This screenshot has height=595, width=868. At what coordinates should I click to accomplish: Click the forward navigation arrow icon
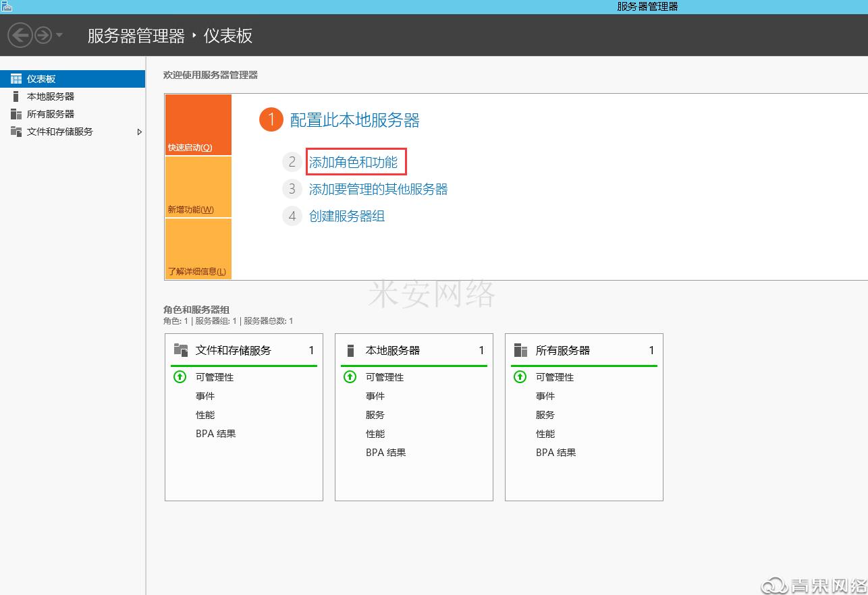[43, 35]
